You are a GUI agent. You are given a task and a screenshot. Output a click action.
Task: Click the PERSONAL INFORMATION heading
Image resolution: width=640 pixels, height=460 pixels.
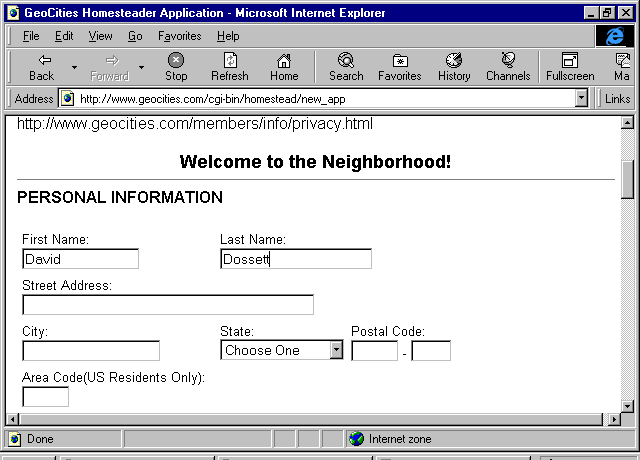(120, 198)
